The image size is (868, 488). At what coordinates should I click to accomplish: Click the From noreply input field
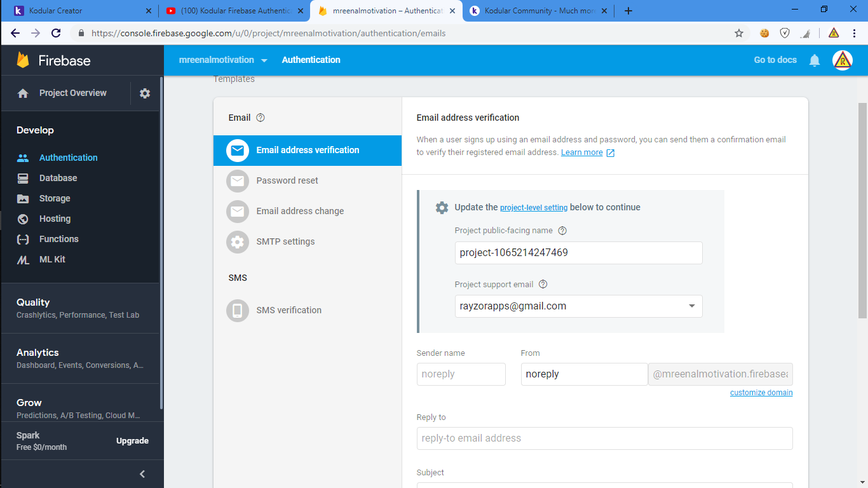pyautogui.click(x=584, y=374)
